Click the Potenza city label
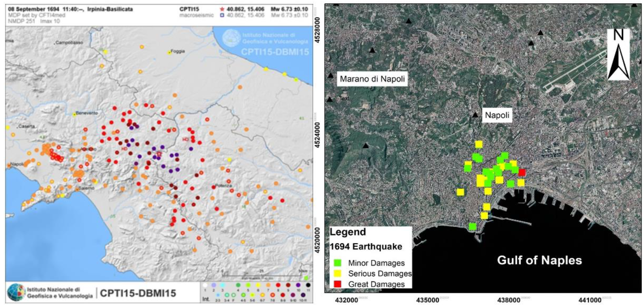The image size is (644, 308). 223,186
